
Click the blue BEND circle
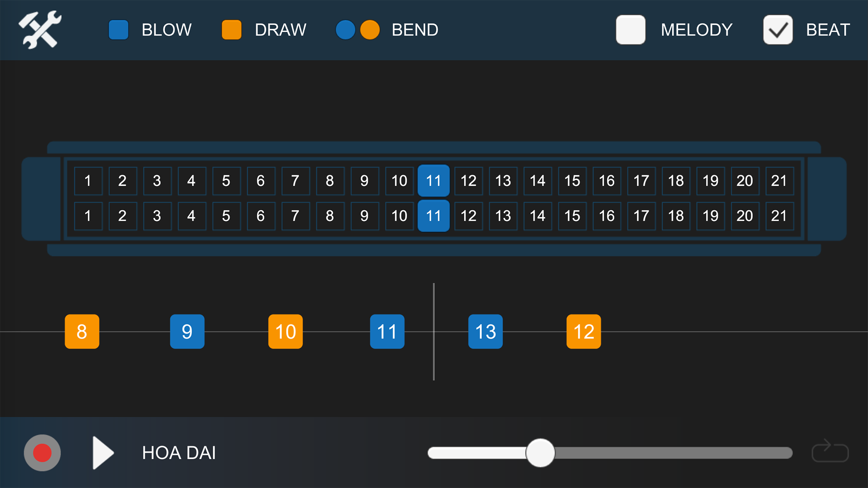point(346,30)
